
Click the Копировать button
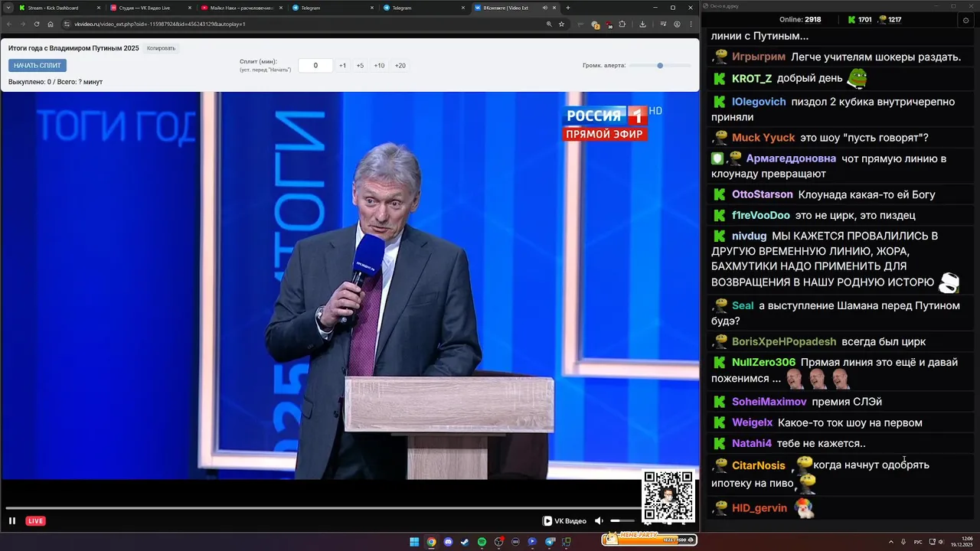161,48
